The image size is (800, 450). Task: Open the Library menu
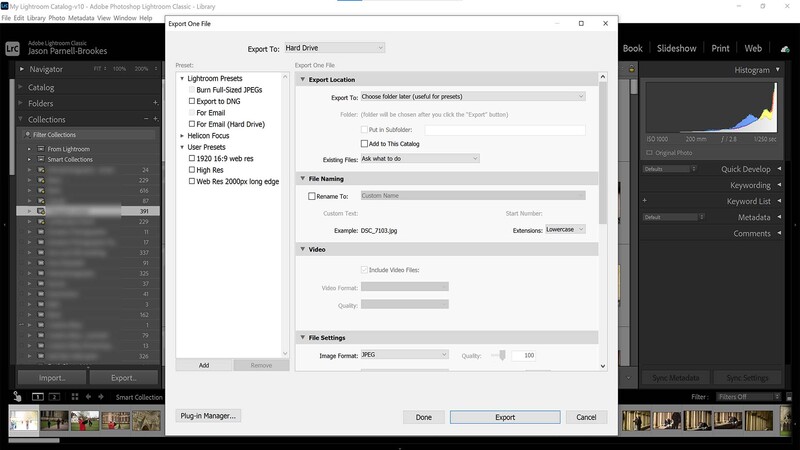coord(36,18)
